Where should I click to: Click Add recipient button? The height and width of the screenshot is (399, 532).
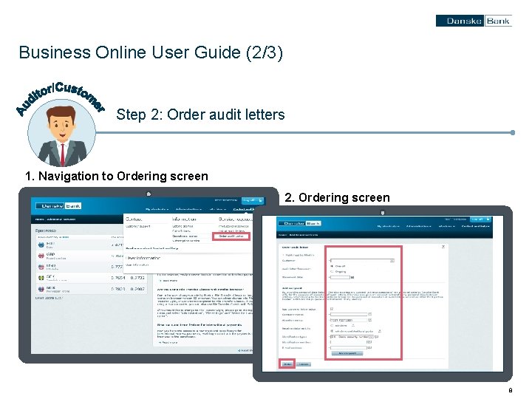pos(347,353)
